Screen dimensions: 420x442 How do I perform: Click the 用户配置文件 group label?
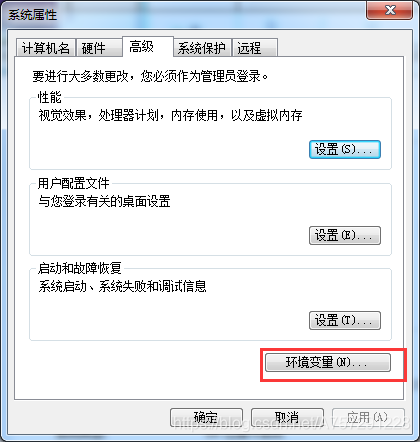(73, 183)
